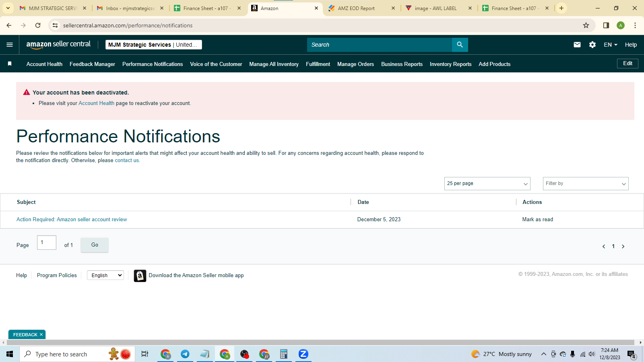Click the Page number input box

pos(47,243)
